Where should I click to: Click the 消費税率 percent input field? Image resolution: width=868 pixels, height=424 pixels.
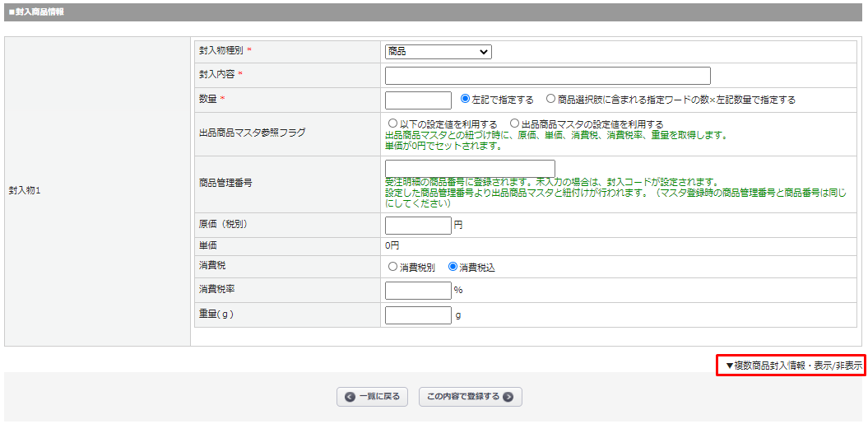[418, 291]
